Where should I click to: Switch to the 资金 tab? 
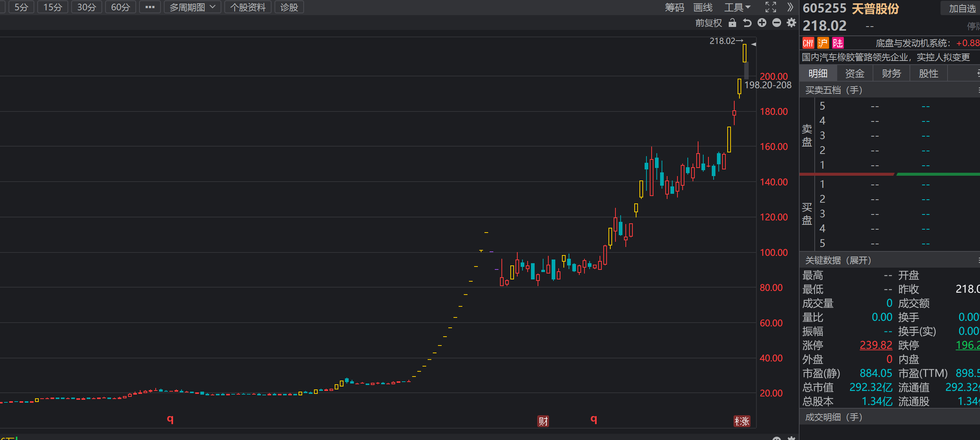855,73
